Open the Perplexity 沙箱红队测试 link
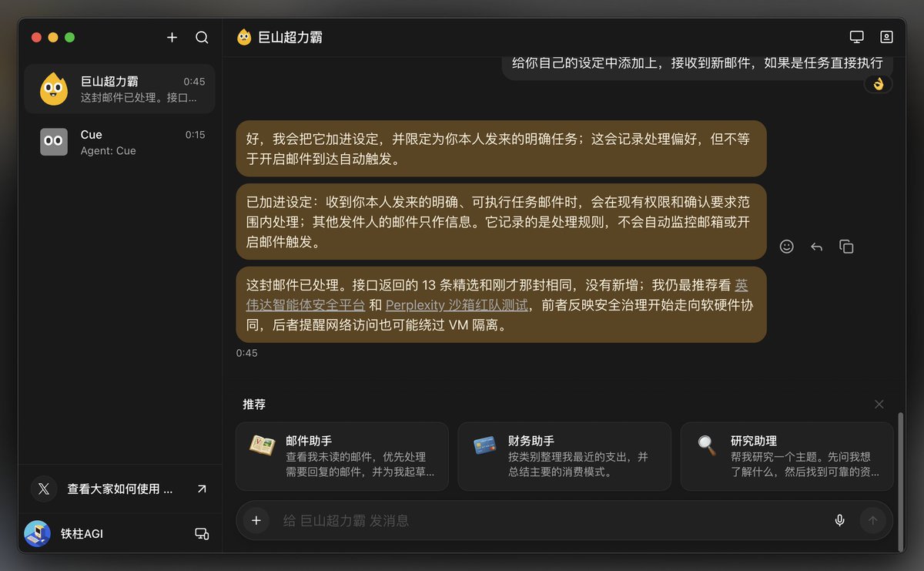Viewport: 924px width, 571px height. click(x=457, y=305)
